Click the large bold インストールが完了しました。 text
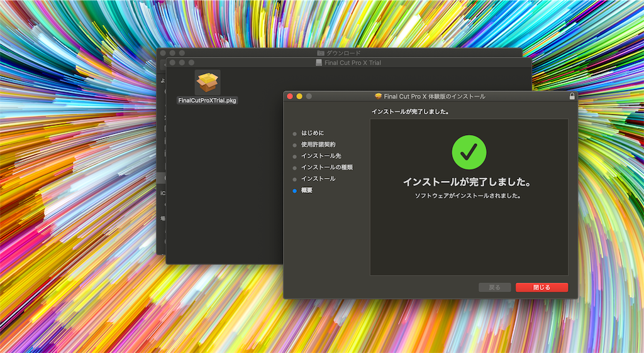Screen dimensions: 644x353 467,182
